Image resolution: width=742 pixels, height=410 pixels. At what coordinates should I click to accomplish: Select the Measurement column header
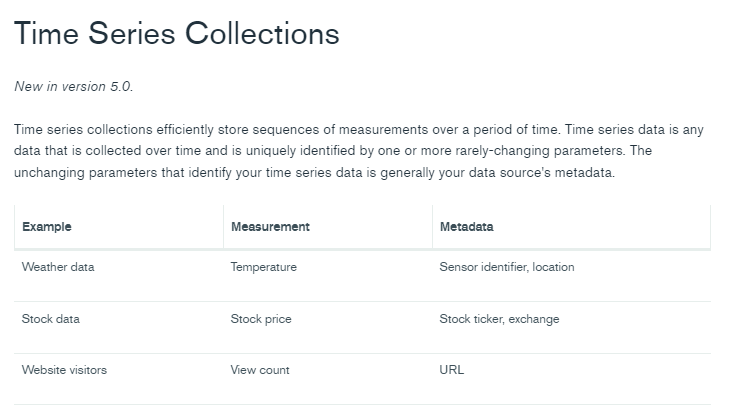pyautogui.click(x=270, y=227)
